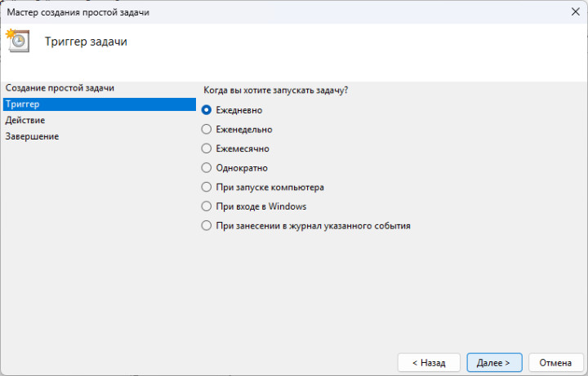
Task: Click the task wizard clock icon
Action: (x=17, y=41)
